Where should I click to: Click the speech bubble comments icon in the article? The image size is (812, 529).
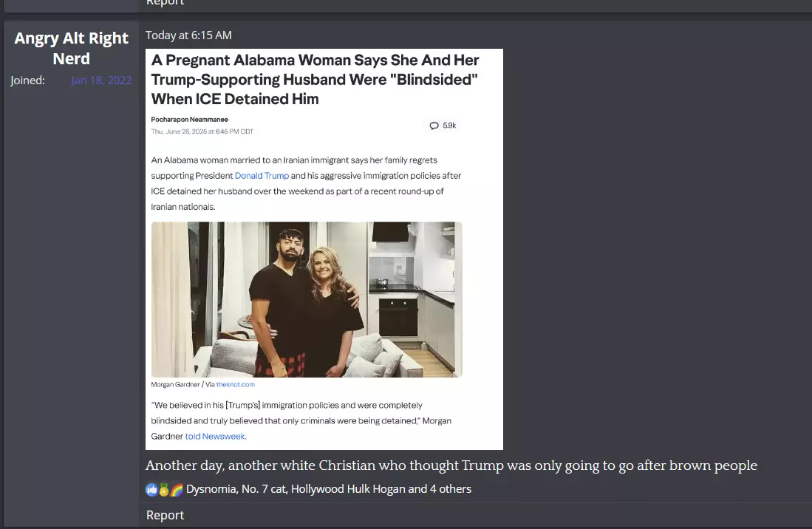click(x=434, y=126)
